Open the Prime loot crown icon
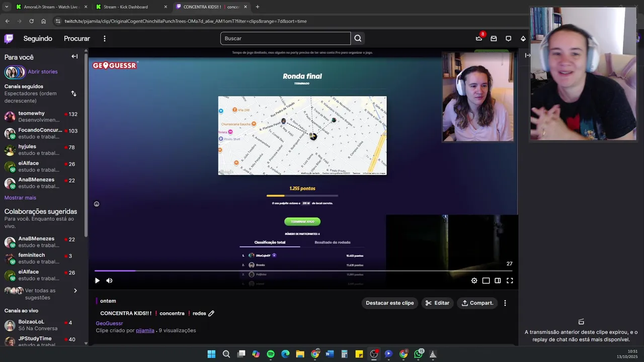Viewport: 644px width, 362px height. coord(479,38)
